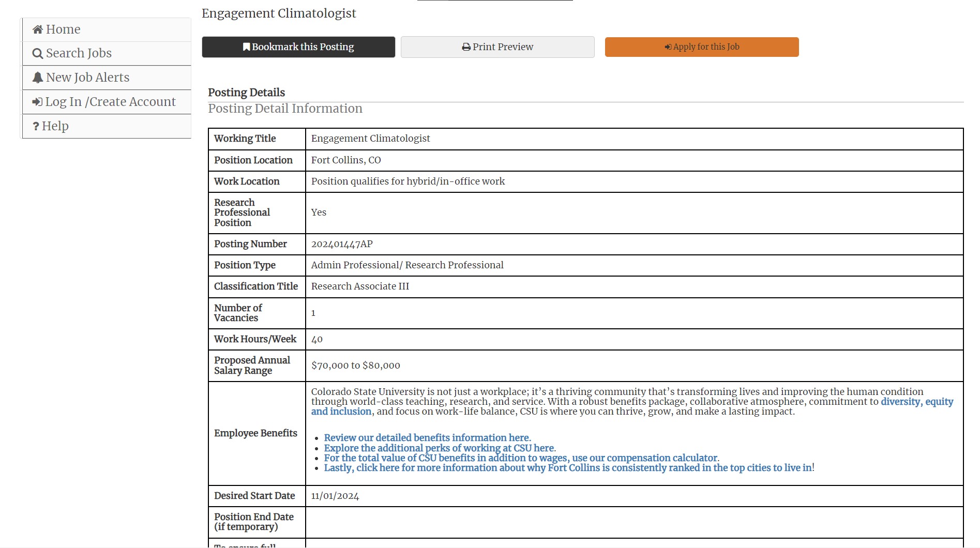Click the printer icon on Print Preview
The image size is (980, 548).
click(x=466, y=47)
